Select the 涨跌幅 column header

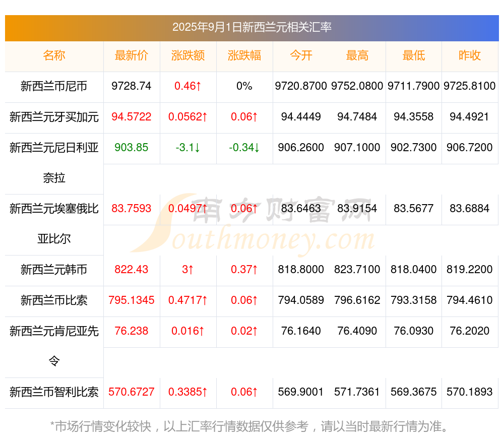[244, 55]
